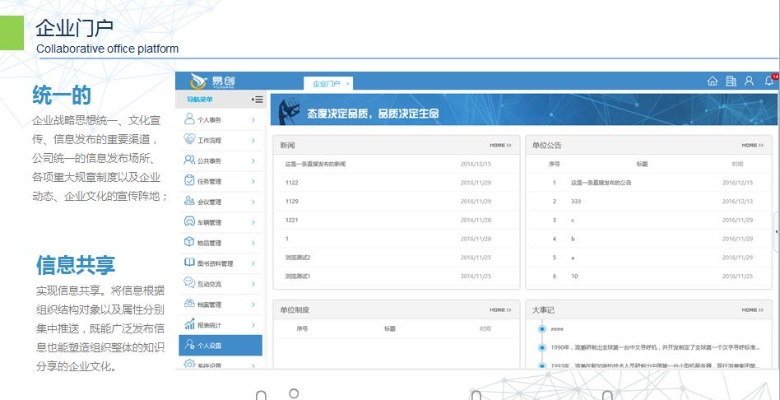This screenshot has height=400, width=780.
Task: Click the 车辆管理 car icon
Action: pos(189,221)
